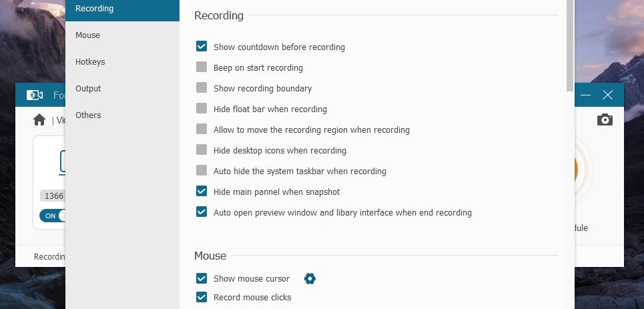Image resolution: width=644 pixels, height=309 pixels.
Task: Open the Output settings tab
Action: [88, 89]
